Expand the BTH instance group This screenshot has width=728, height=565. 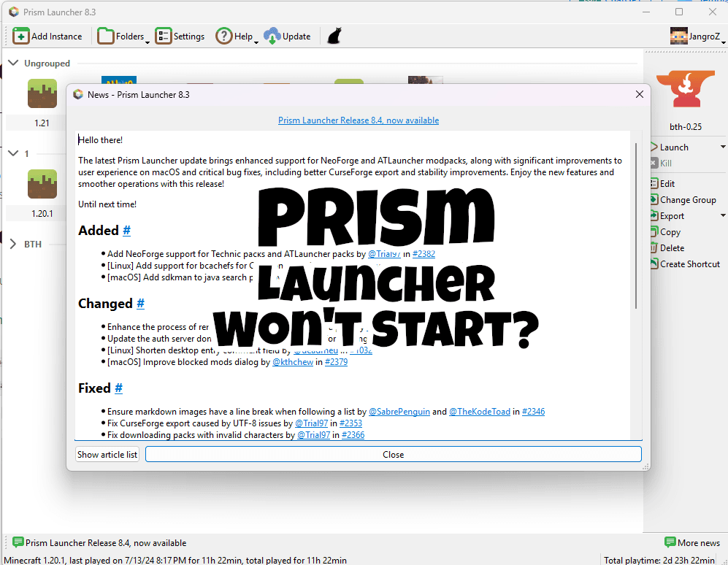pyautogui.click(x=13, y=243)
